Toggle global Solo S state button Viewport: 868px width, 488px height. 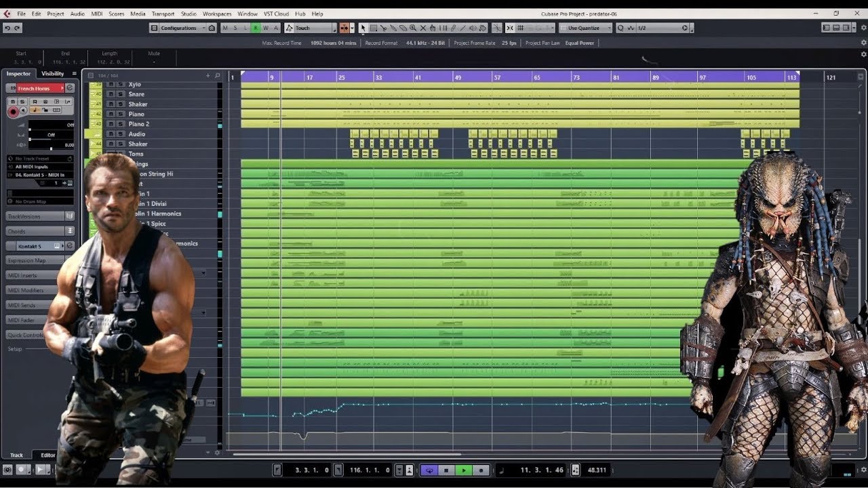[x=235, y=28]
